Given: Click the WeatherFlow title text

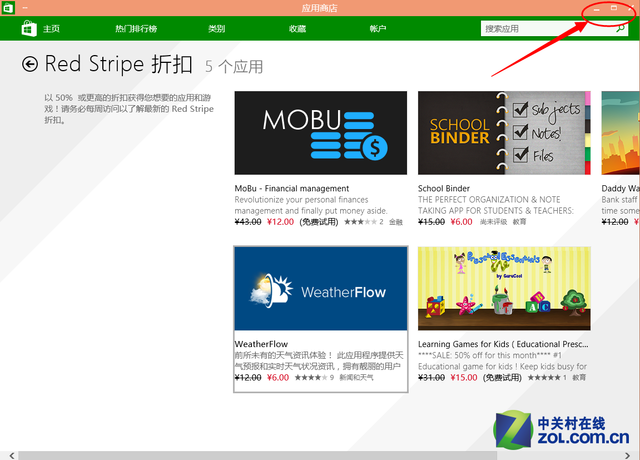Looking at the screenshot, I should pos(261,344).
